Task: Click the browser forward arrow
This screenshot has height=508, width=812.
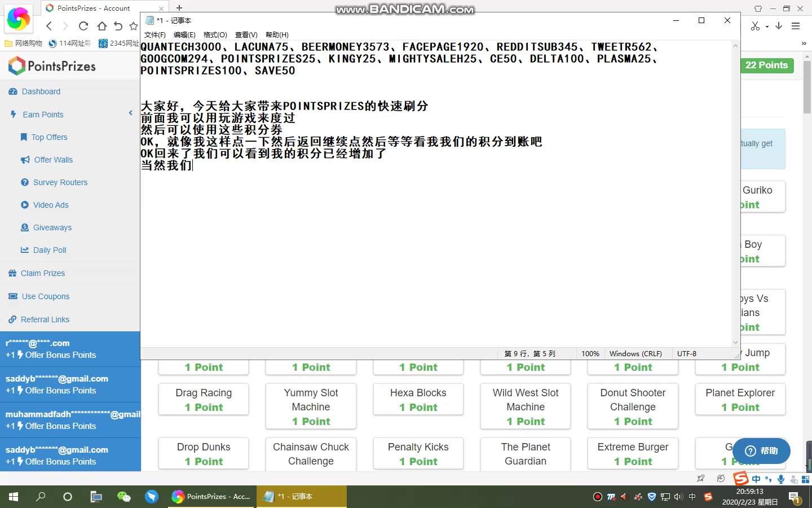Action: 65,26
